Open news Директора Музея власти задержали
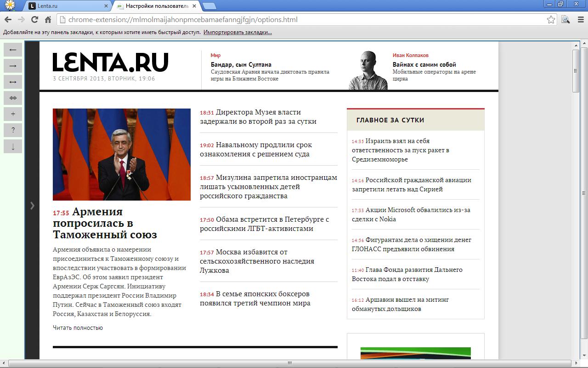This screenshot has width=588, height=368. 258,117
